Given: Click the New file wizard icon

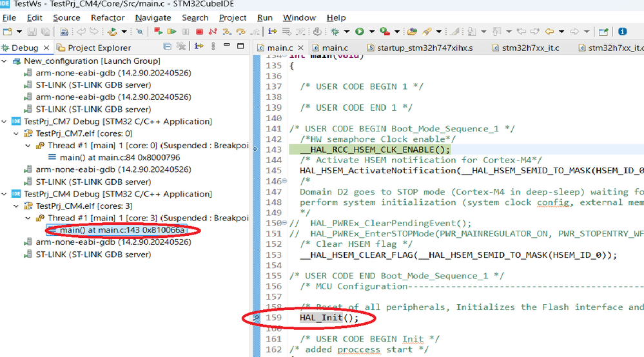Looking at the screenshot, I should coord(7,32).
